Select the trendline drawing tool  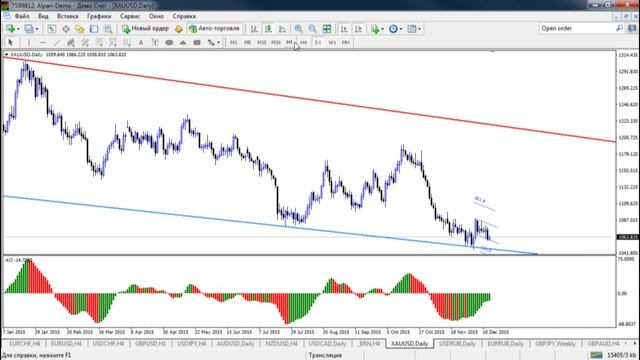[57, 42]
